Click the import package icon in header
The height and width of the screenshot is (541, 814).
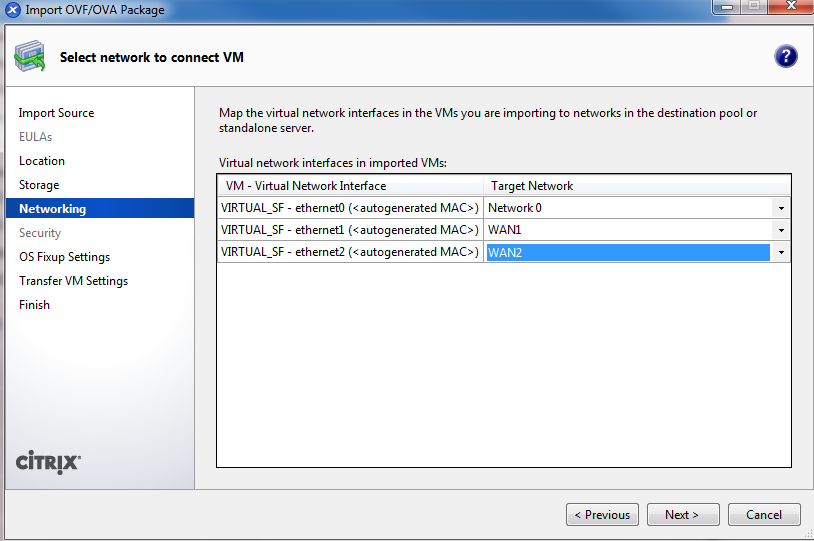[29, 57]
